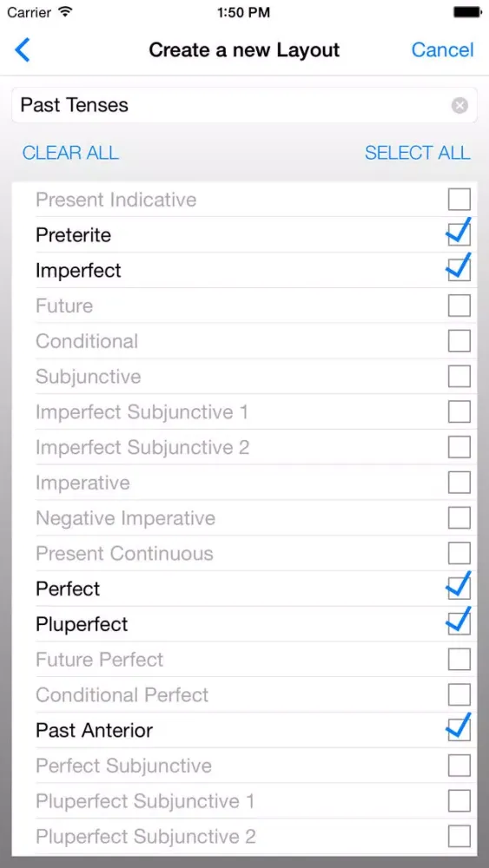Viewport: 489px width, 868px height.
Task: Tap the Cancel button
Action: tap(442, 49)
